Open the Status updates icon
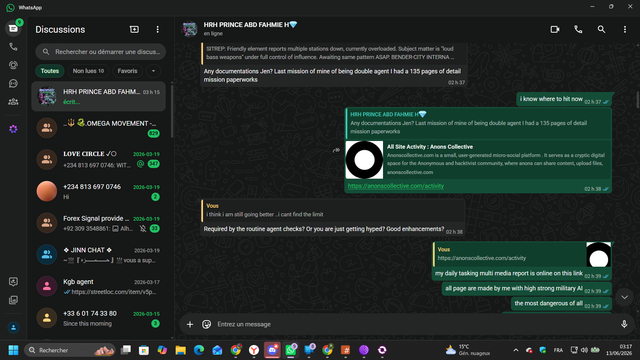 (13, 65)
